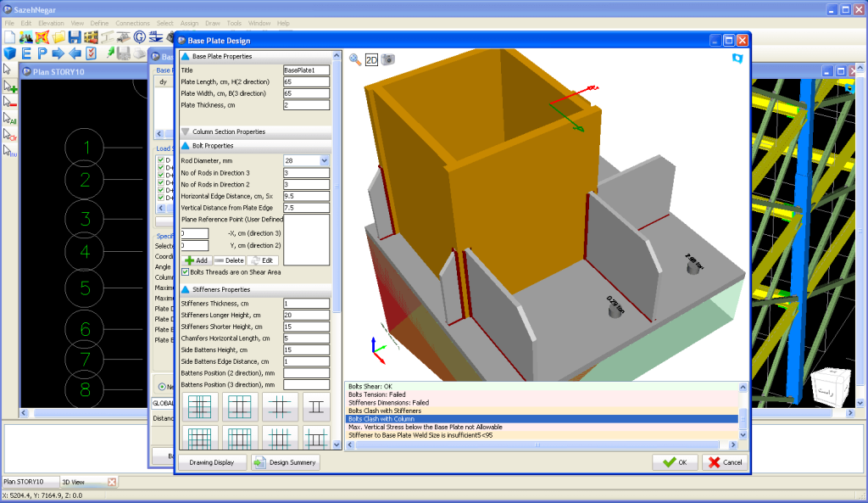Expand Column Section Properties section

(x=186, y=131)
